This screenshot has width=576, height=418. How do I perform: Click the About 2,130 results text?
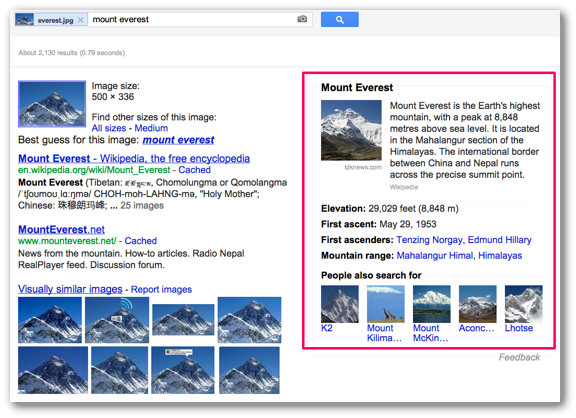[x=72, y=53]
